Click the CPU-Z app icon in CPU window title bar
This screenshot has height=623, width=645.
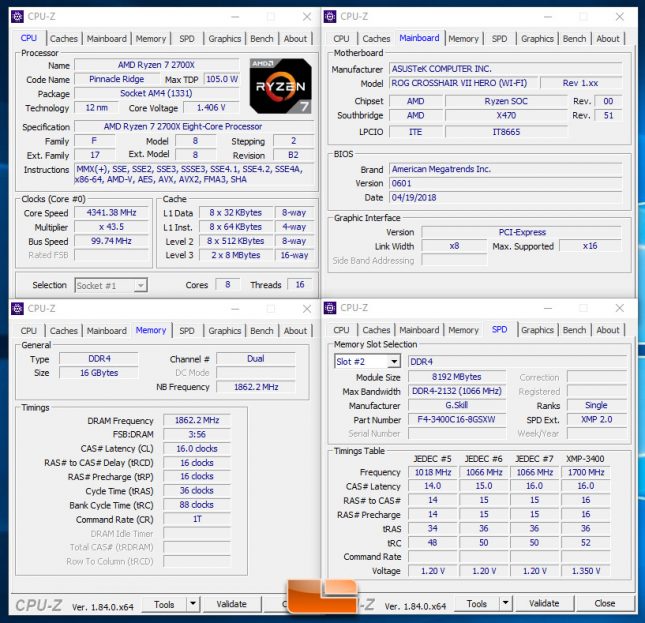17,16
